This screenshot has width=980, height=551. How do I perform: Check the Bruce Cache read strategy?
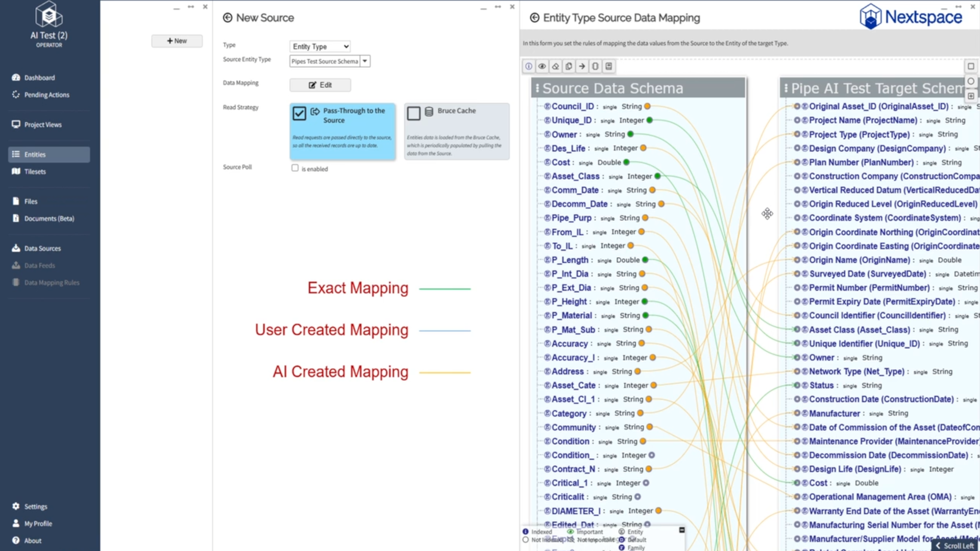(x=414, y=113)
